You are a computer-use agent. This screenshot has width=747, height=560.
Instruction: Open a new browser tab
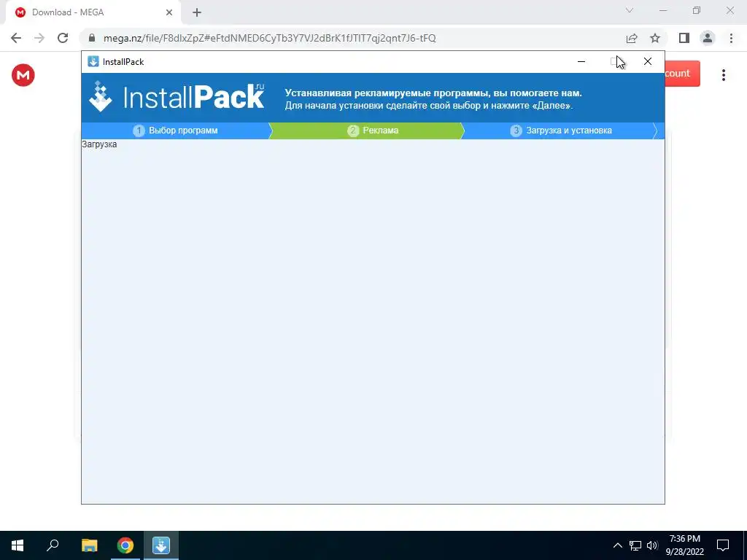coord(197,12)
